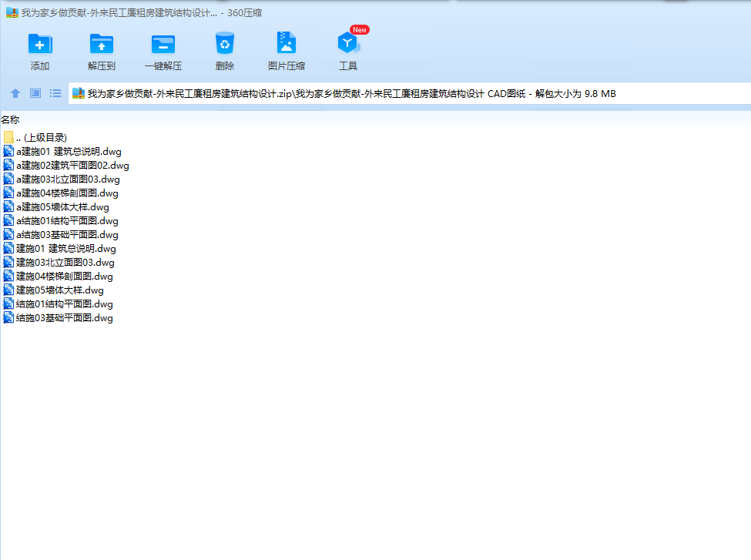Select file a结施03基础平面图.dwg
751x560 pixels.
coord(67,235)
